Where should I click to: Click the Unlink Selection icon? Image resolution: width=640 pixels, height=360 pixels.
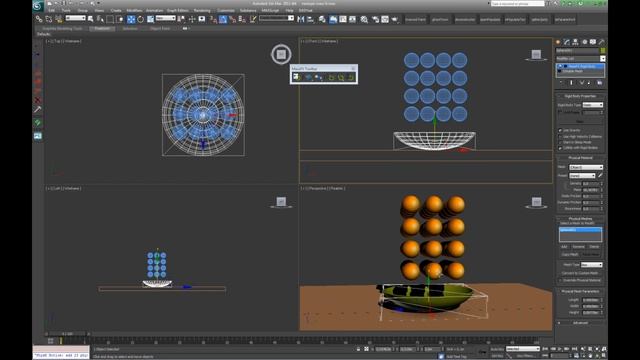[x=49, y=19]
